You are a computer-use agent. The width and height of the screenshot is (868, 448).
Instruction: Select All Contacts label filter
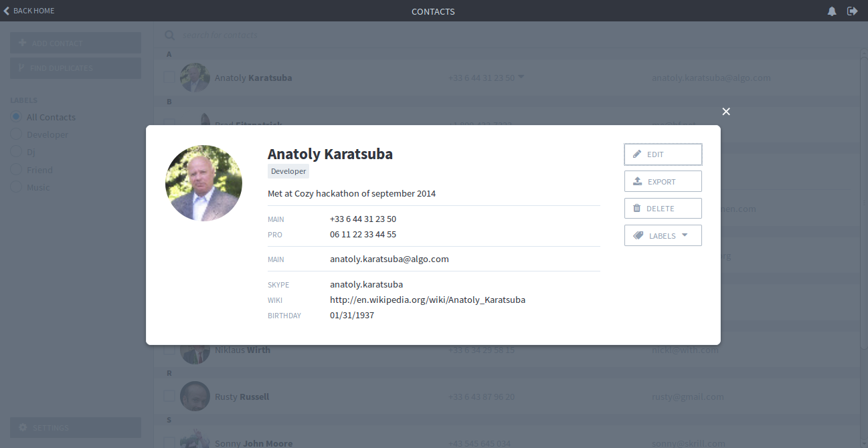click(44, 117)
